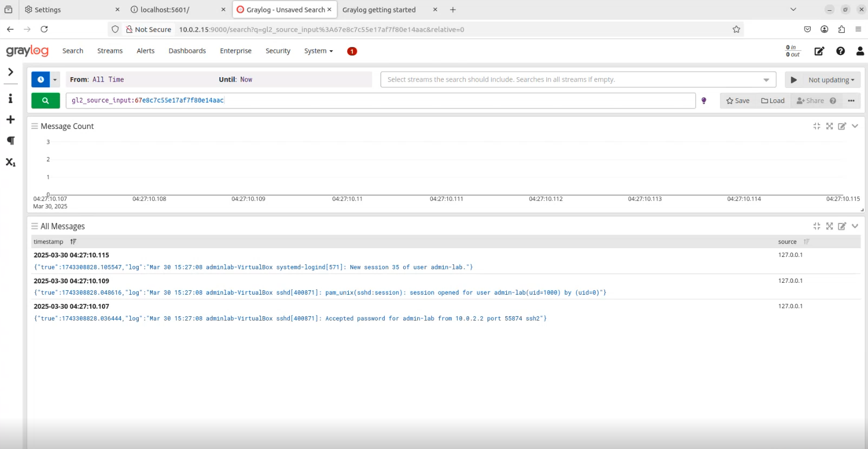Screen dimensions: 868x449
Task: Click the play refresh button
Action: 794,79
